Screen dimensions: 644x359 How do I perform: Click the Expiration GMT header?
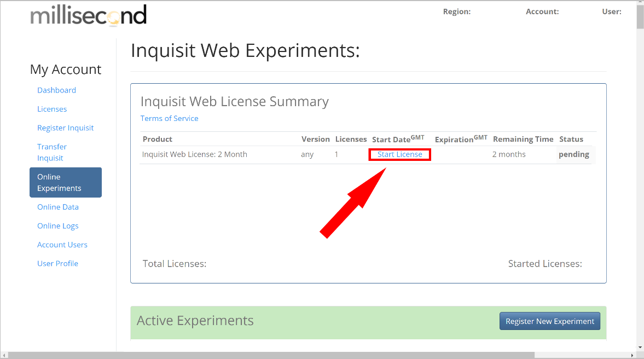461,139
